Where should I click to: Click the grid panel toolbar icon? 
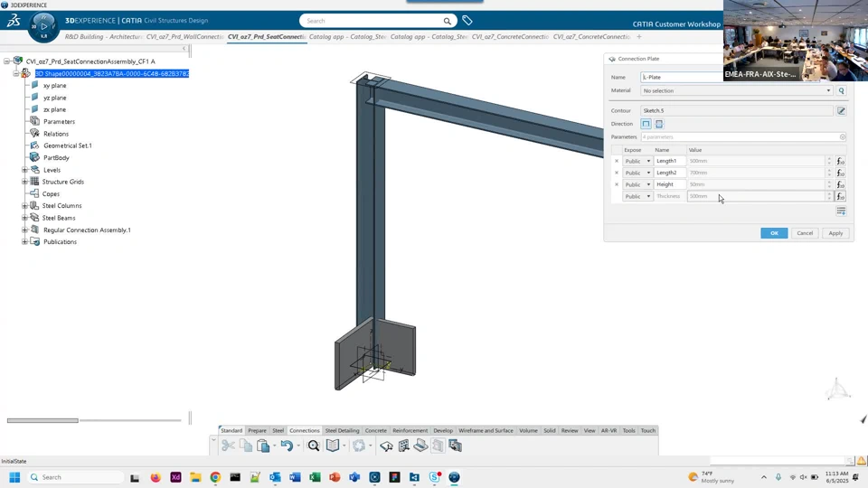403,446
